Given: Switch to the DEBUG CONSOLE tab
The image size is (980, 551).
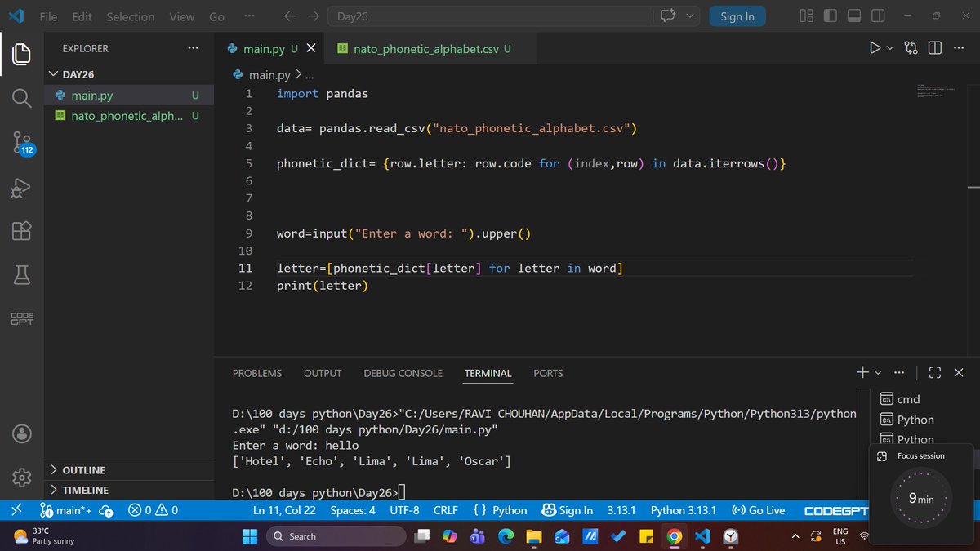Looking at the screenshot, I should pos(403,373).
